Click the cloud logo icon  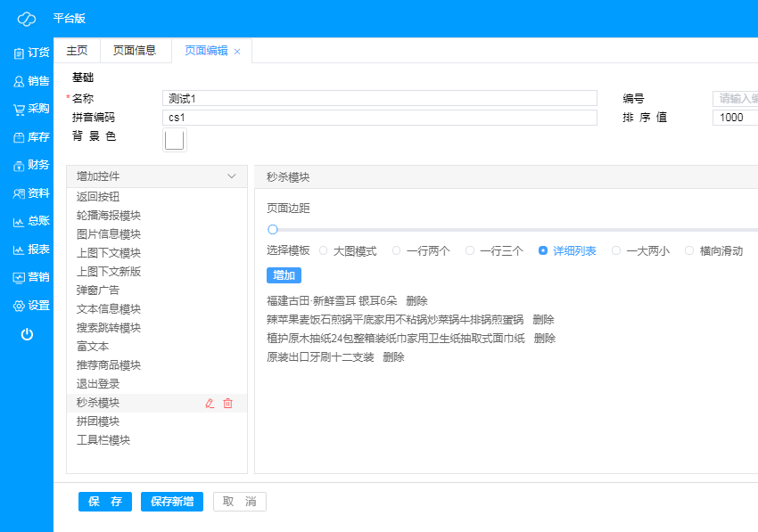click(x=27, y=19)
